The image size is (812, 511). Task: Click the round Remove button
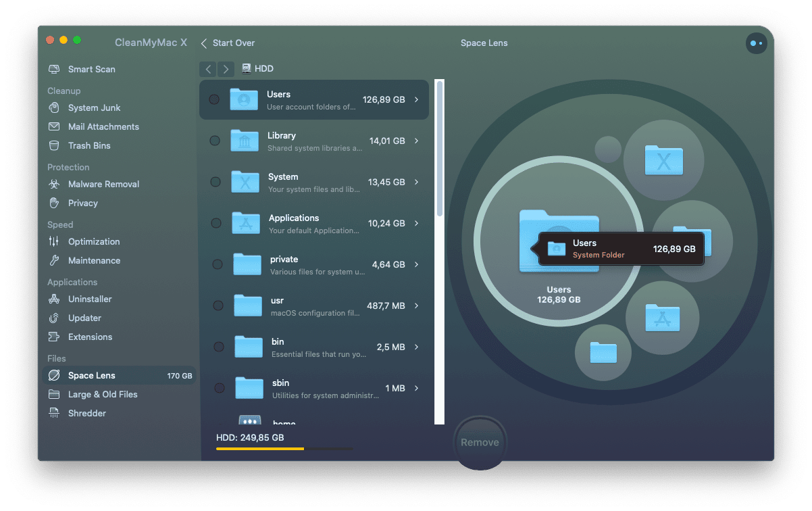coord(480,443)
